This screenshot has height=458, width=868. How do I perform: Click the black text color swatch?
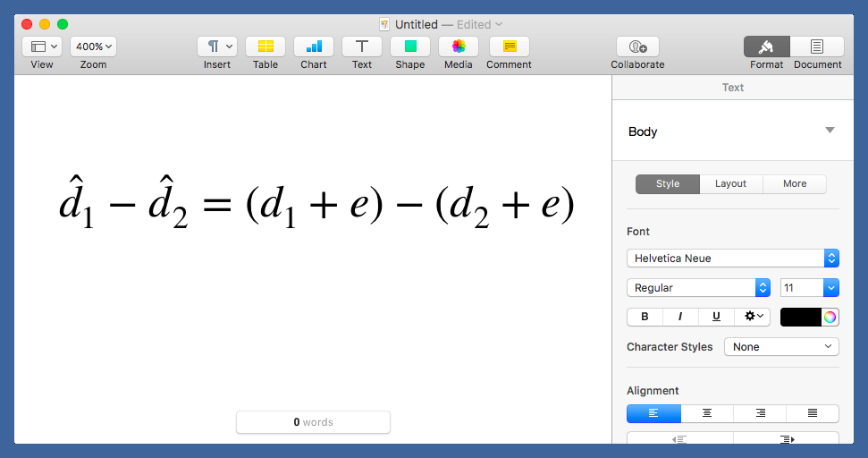pos(801,317)
